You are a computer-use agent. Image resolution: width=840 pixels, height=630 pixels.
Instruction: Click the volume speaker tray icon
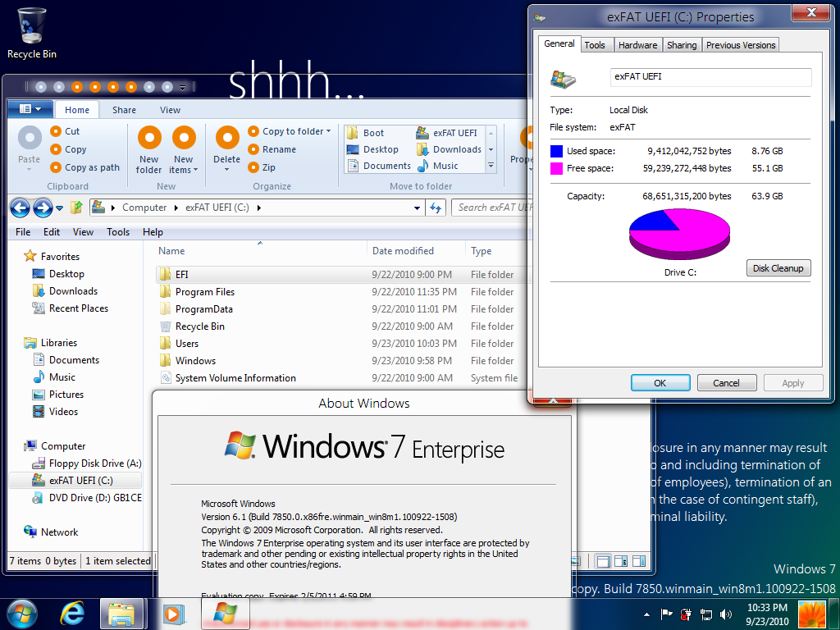coord(726,614)
